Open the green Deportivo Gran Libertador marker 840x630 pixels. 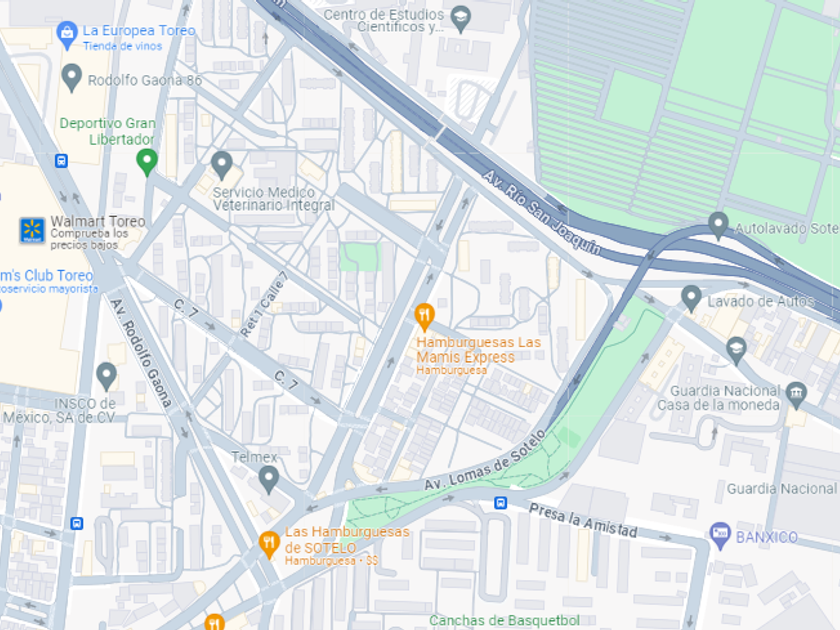point(147,162)
